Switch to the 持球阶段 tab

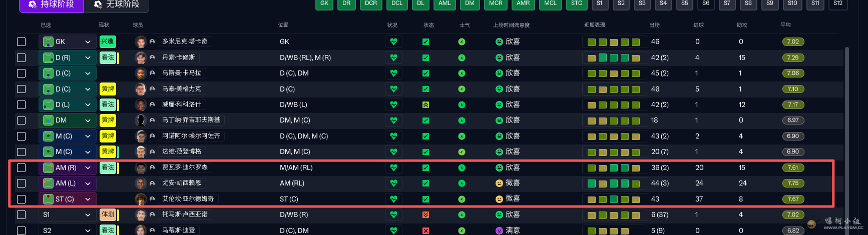coord(51,4)
